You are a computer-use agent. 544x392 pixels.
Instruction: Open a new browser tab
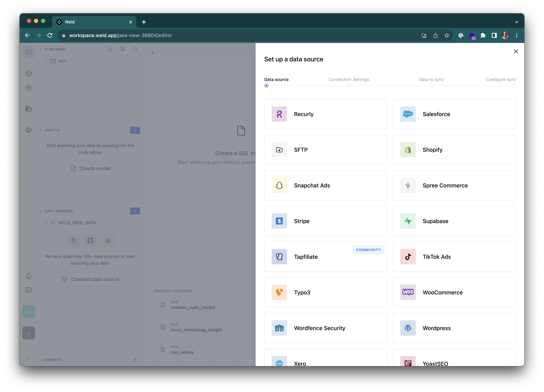[x=144, y=22]
